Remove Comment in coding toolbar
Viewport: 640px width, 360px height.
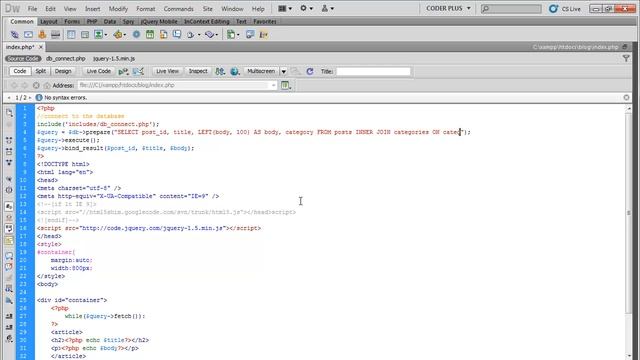(x=9, y=267)
